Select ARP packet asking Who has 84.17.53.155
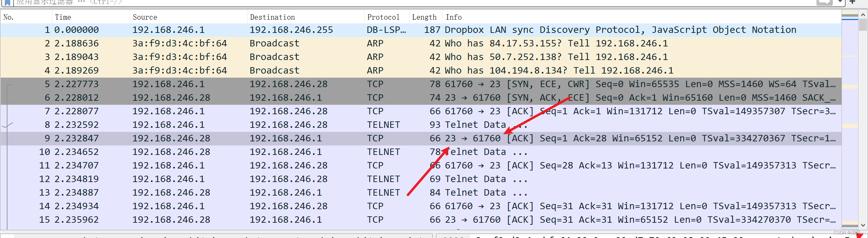The width and height of the screenshot is (868, 238). 421,43
